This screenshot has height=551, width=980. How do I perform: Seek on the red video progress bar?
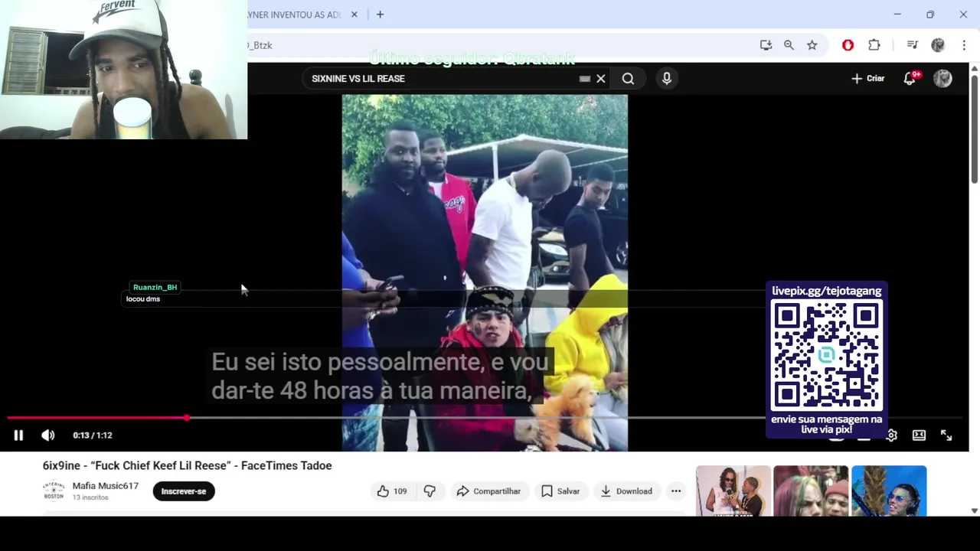pyautogui.click(x=96, y=418)
